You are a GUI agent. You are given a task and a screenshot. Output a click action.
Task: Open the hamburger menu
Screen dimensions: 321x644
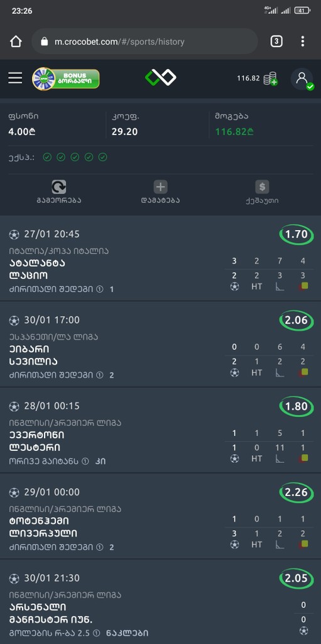click(15, 78)
